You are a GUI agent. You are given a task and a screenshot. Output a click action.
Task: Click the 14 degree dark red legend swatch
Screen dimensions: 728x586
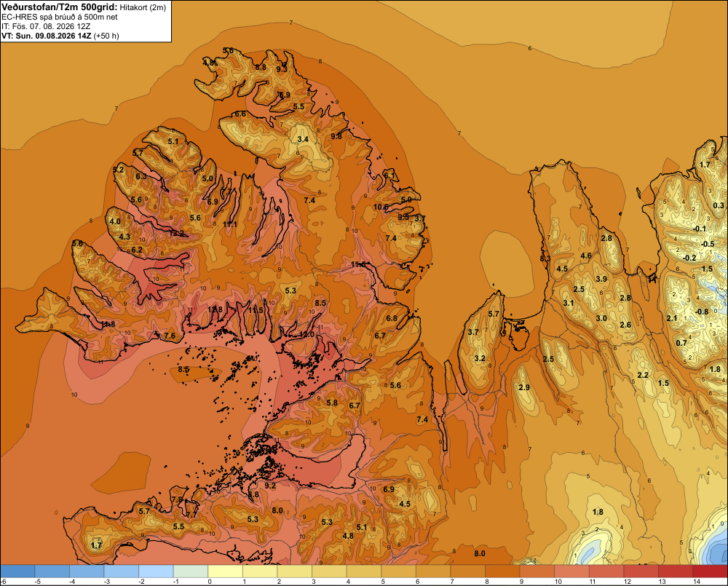tap(711, 571)
